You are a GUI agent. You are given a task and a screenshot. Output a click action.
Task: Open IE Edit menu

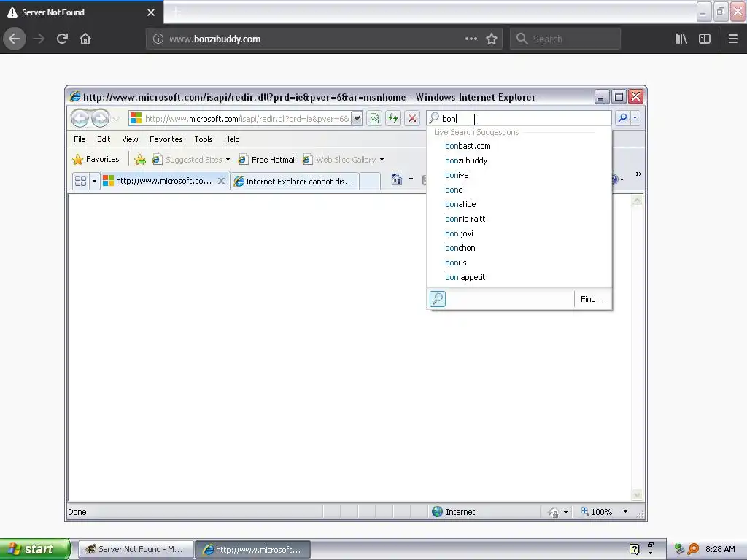[x=104, y=139]
